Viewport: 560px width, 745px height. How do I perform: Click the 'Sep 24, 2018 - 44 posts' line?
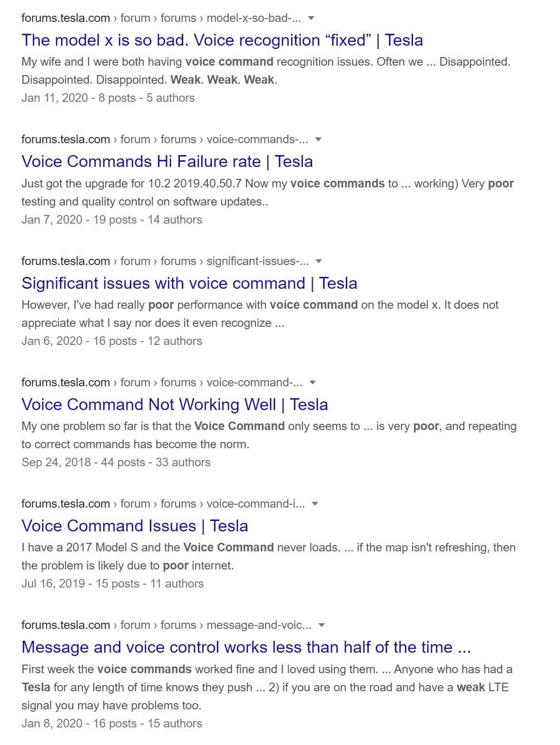pyautogui.click(x=116, y=462)
